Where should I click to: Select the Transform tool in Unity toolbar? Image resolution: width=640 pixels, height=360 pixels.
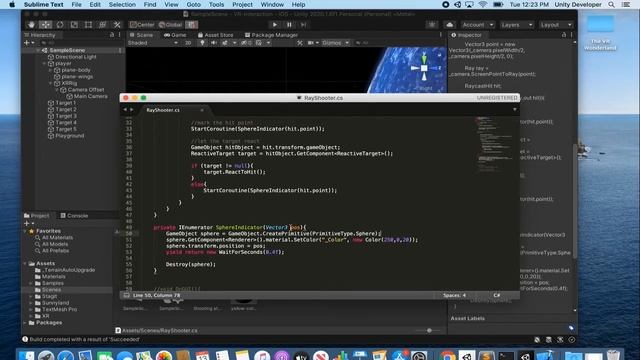point(102,24)
